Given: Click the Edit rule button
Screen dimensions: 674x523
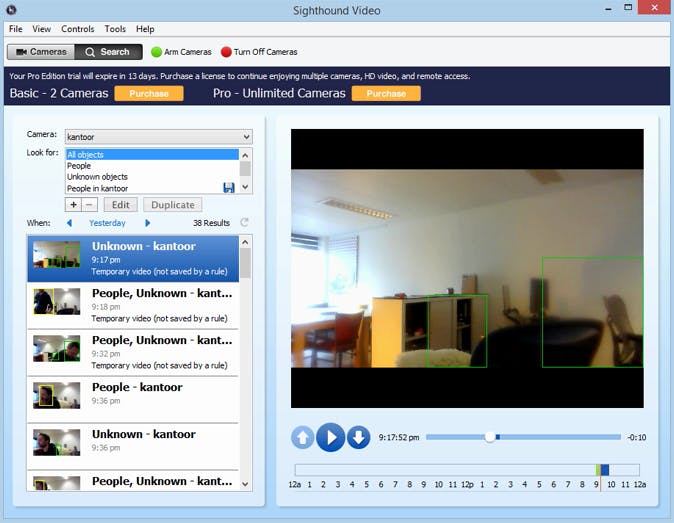Looking at the screenshot, I should point(121,205).
